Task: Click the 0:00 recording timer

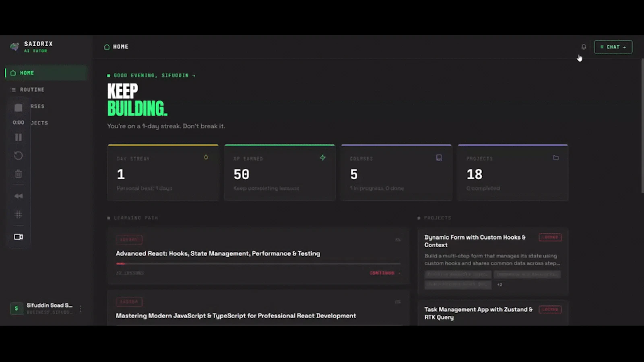Action: click(19, 122)
